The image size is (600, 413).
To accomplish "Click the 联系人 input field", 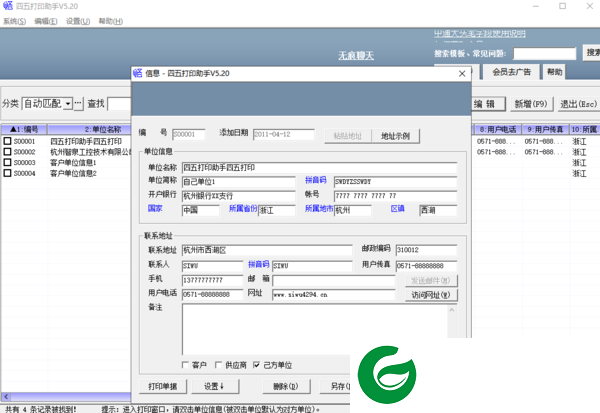I will click(x=212, y=266).
